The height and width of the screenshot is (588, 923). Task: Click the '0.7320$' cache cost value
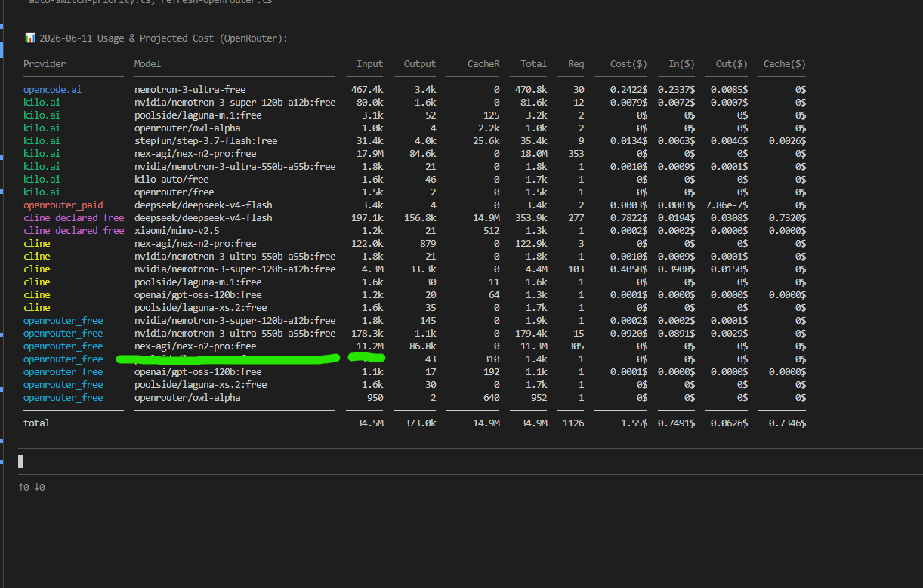point(787,218)
